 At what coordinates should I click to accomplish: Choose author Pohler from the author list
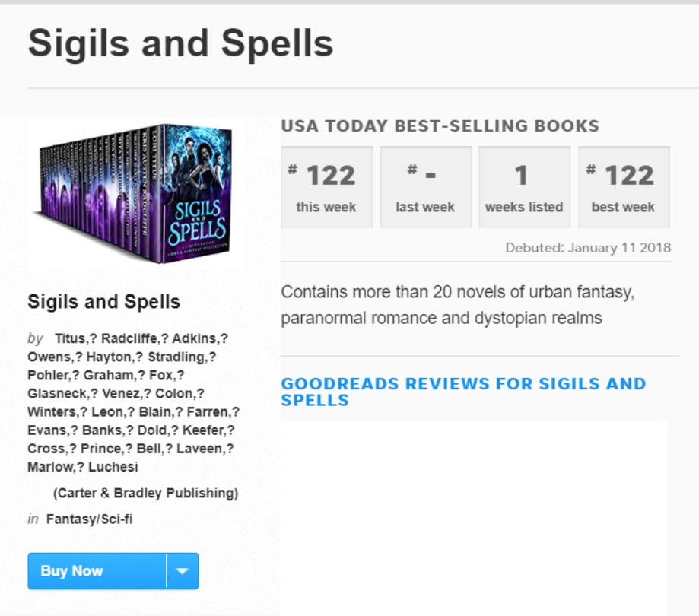click(49, 375)
